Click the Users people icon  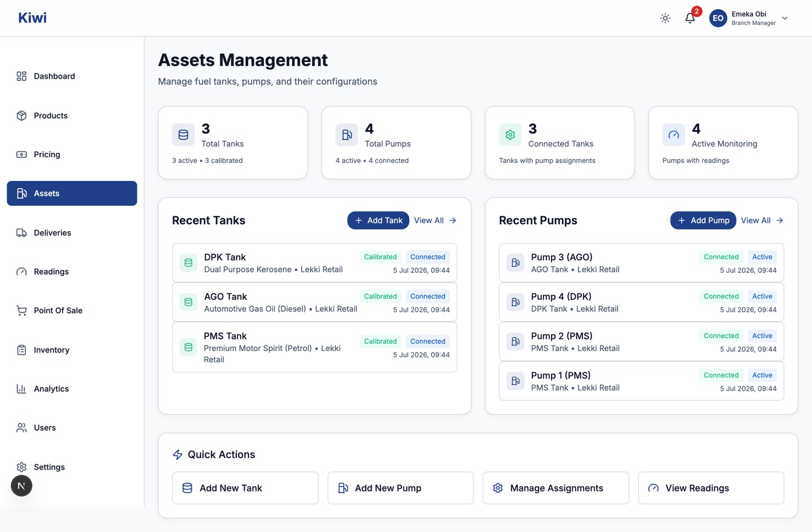pos(21,428)
